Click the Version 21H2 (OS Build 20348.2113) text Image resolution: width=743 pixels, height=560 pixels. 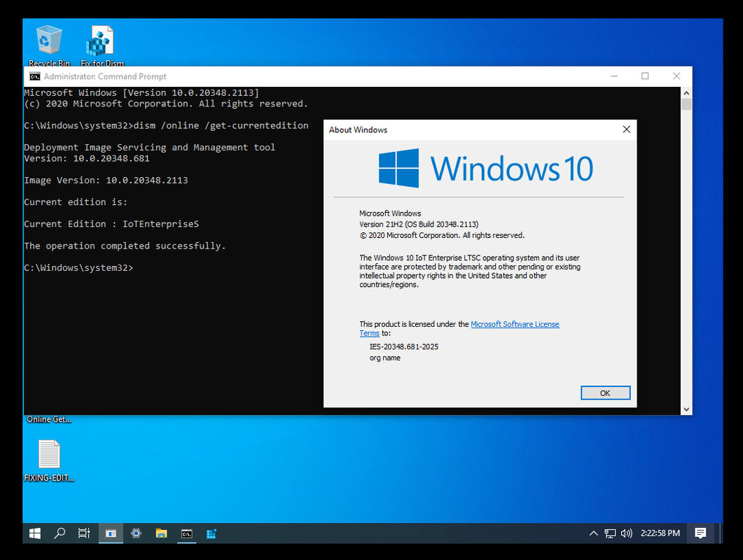[419, 224]
